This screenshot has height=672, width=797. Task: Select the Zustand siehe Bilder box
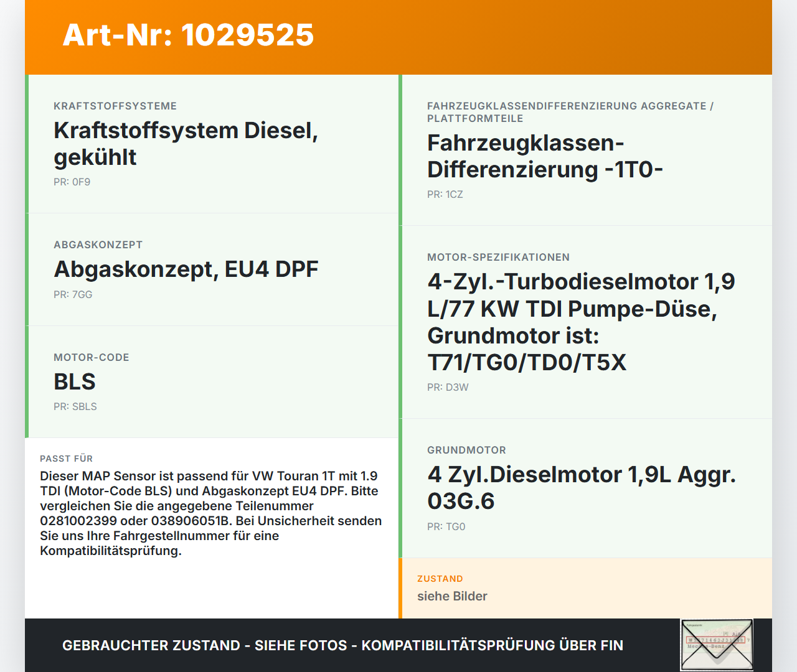click(x=585, y=588)
